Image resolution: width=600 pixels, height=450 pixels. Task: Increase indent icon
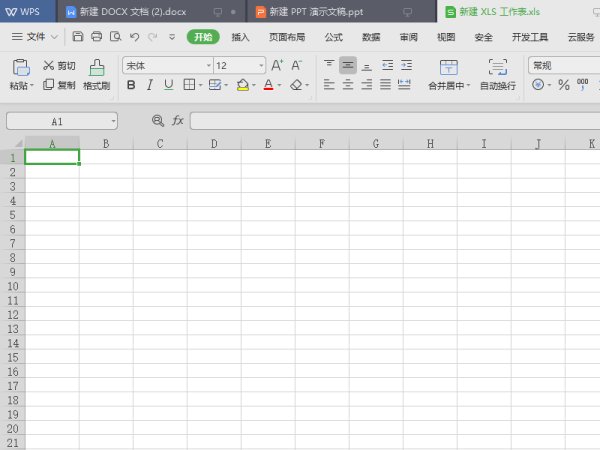[x=406, y=65]
